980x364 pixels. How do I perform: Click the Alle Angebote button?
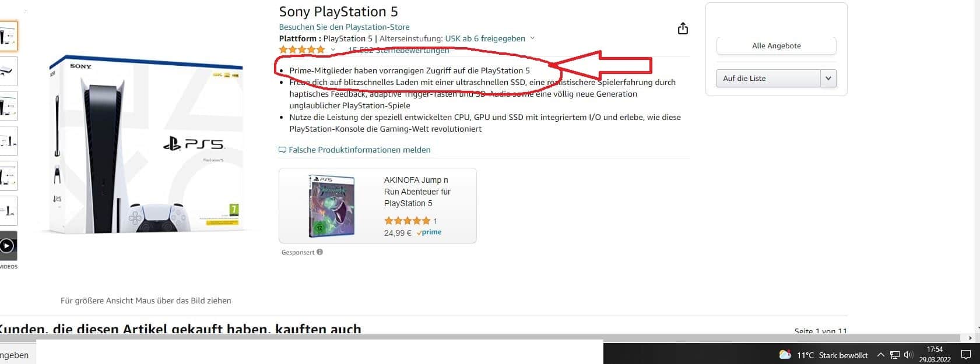point(776,45)
